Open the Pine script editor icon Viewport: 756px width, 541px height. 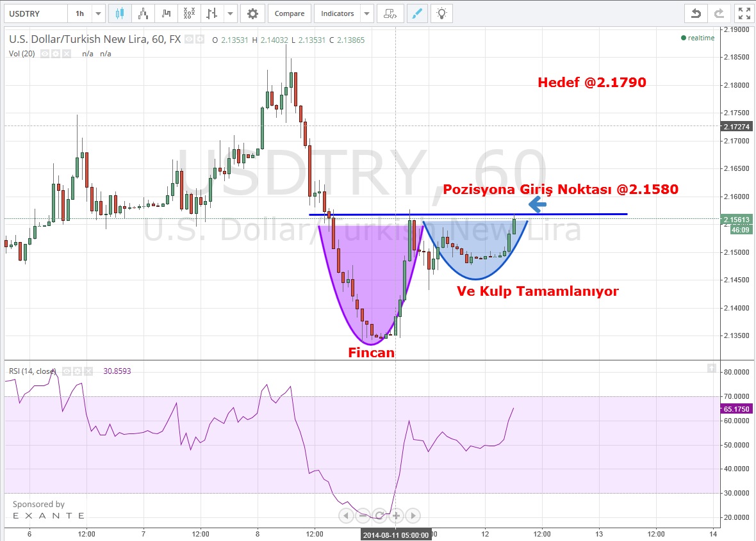(x=390, y=13)
